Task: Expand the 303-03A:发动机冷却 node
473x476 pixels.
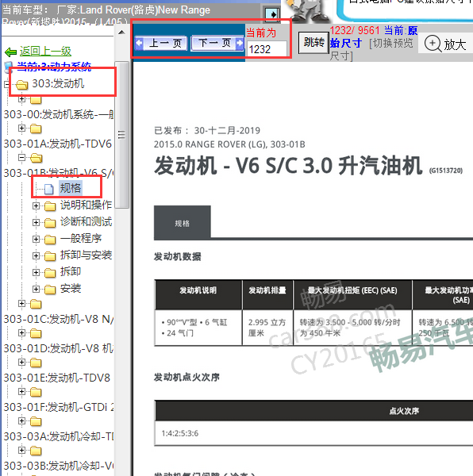Action: (21, 420)
